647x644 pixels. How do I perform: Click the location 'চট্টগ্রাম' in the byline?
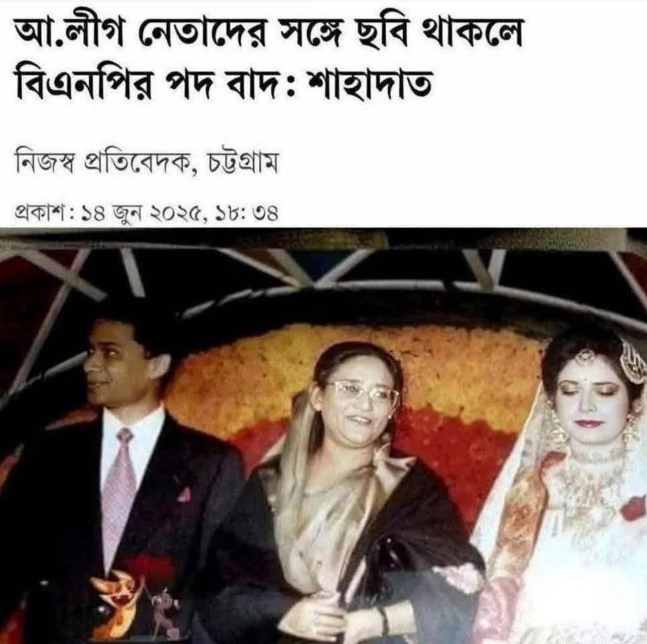point(242,164)
